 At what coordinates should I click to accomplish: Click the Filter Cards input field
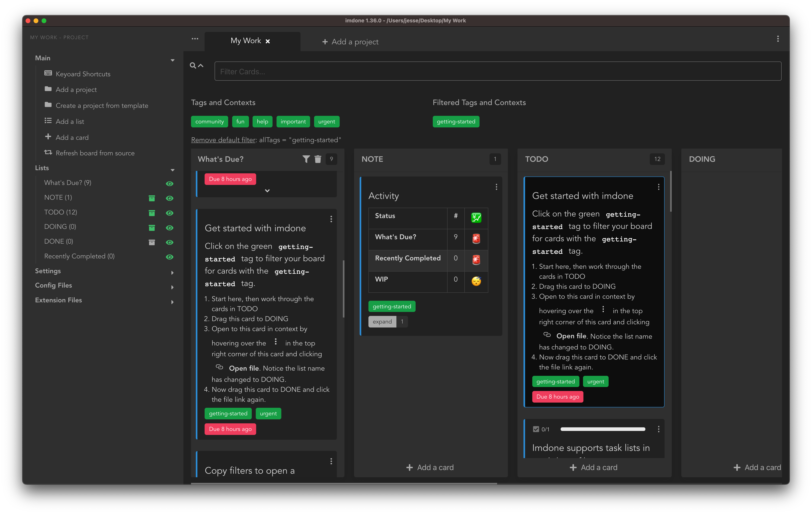498,71
